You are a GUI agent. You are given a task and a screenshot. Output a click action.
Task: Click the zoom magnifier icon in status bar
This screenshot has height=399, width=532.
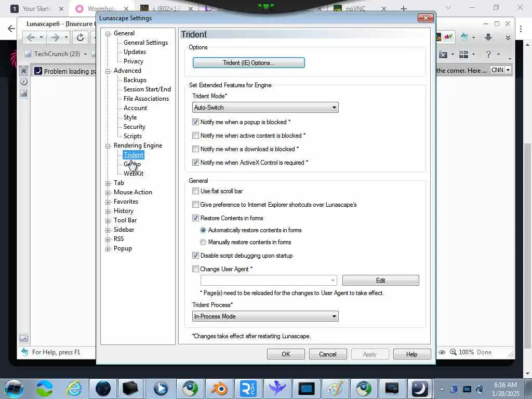(x=453, y=352)
